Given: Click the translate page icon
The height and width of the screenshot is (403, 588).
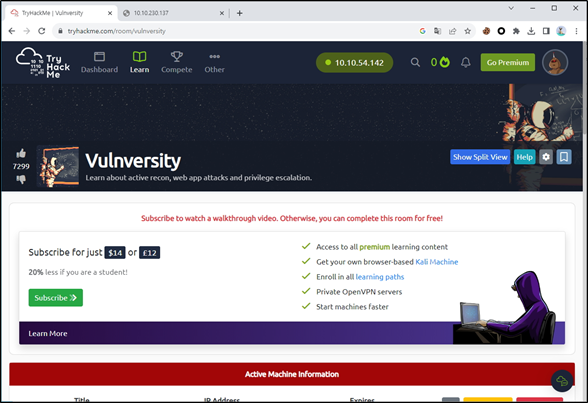Looking at the screenshot, I should point(437,31).
